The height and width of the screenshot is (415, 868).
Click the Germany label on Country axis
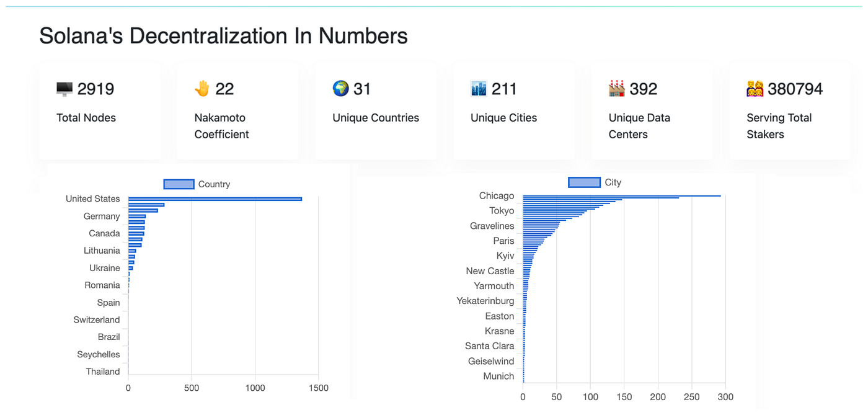102,216
